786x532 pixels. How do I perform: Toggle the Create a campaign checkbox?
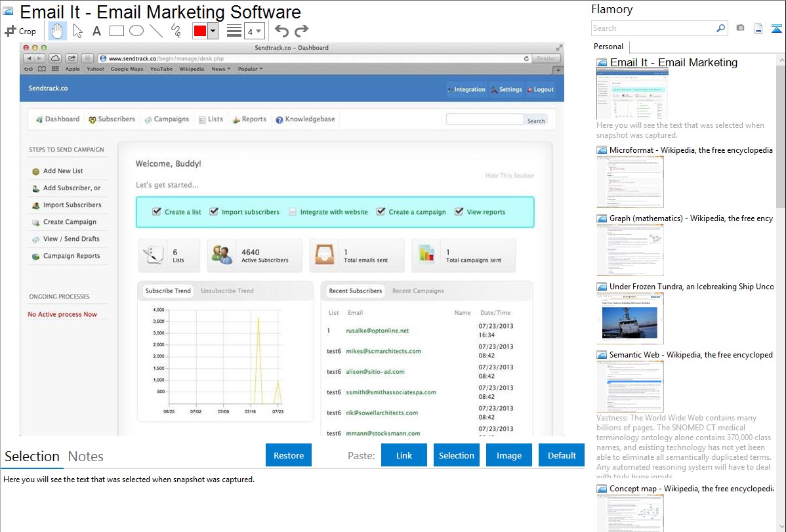[381, 212]
